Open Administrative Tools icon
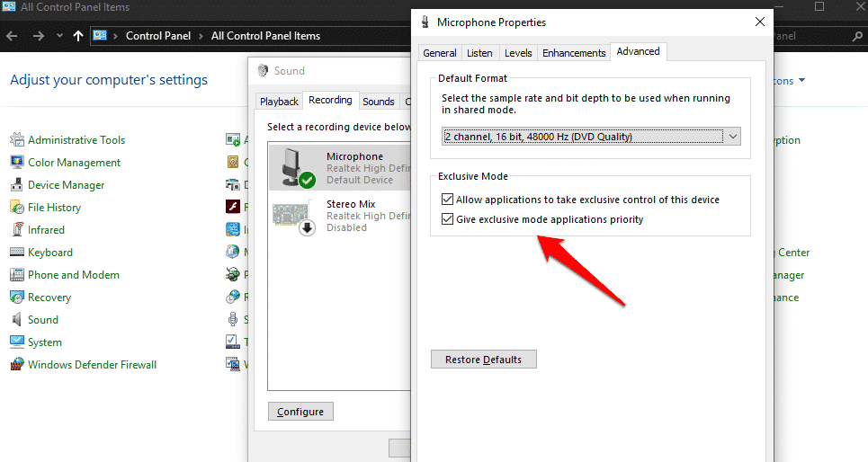Viewport: 868px width, 462px height. [17, 139]
